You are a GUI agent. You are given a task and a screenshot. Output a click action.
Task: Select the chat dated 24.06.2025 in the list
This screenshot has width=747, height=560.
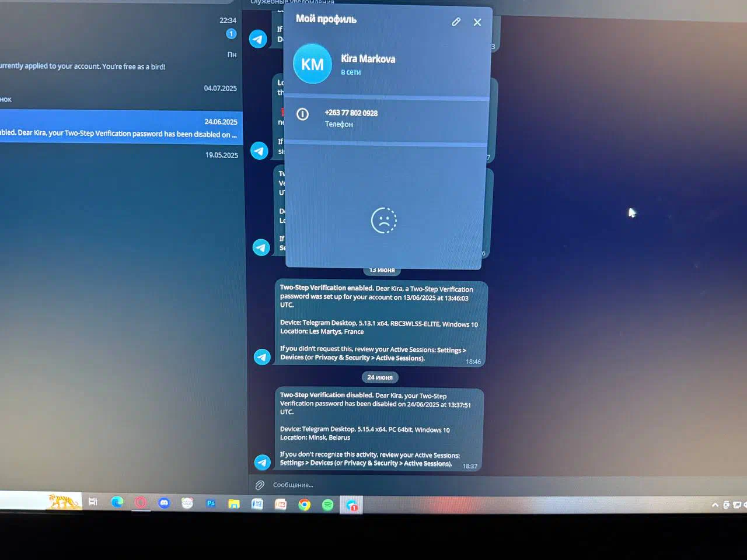(121, 128)
